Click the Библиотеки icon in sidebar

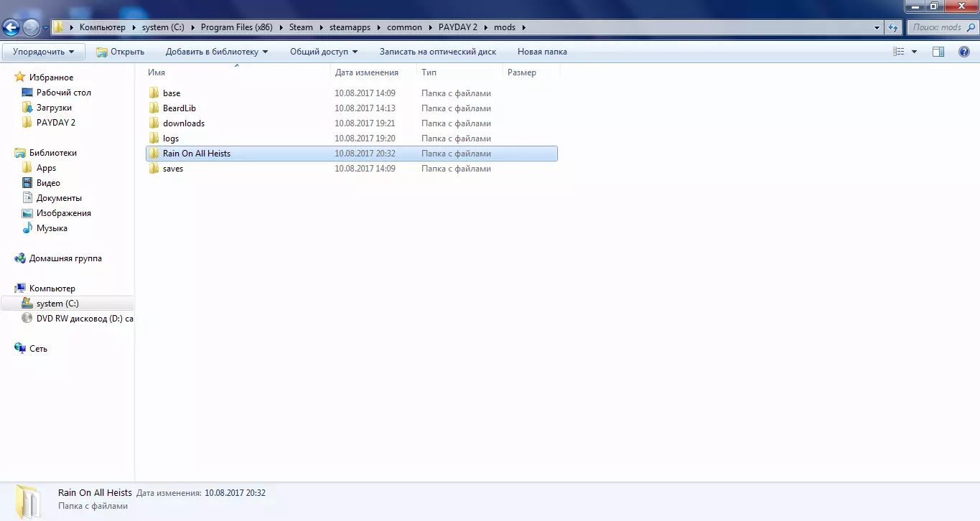coord(20,153)
